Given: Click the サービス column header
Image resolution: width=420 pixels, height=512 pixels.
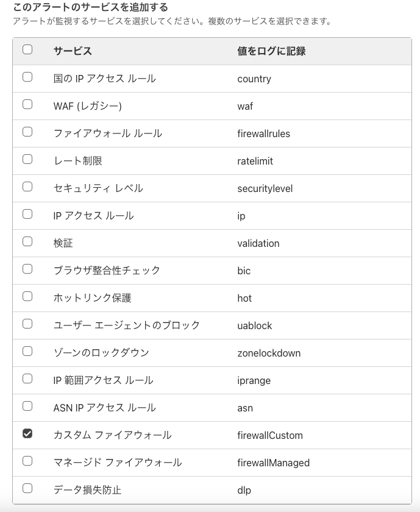Looking at the screenshot, I should coord(71,51).
